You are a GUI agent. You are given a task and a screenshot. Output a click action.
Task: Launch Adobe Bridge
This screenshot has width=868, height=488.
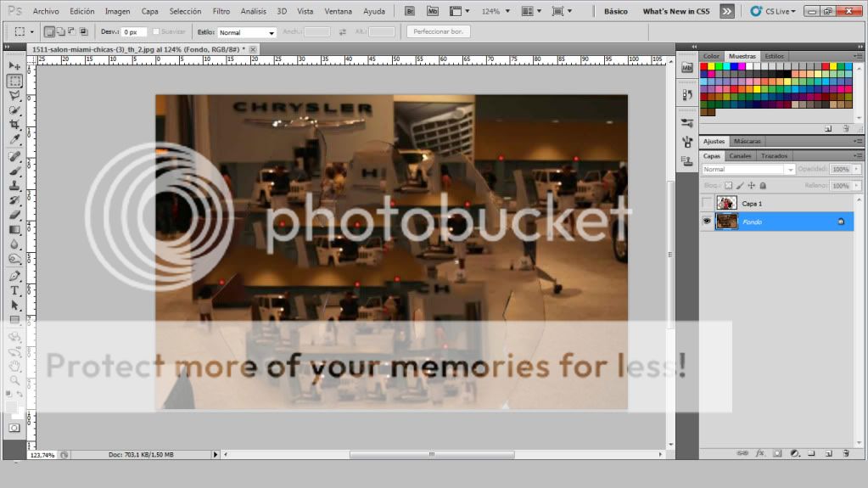click(x=410, y=11)
